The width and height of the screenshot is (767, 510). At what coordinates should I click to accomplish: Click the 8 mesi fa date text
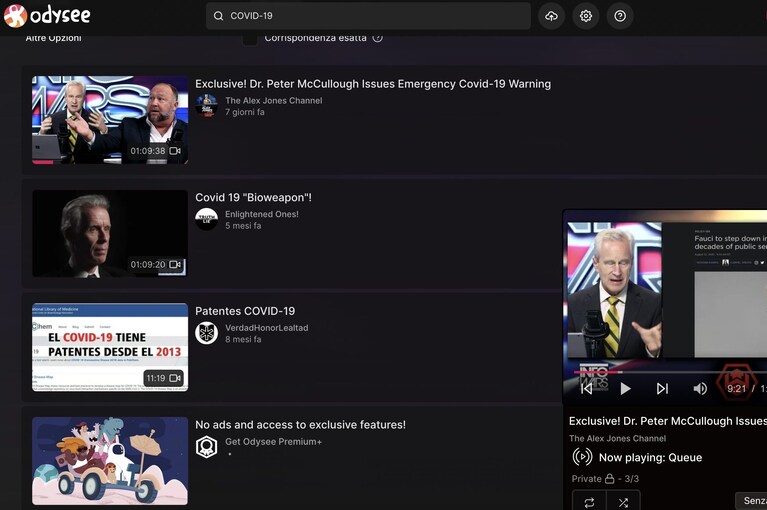(243, 339)
